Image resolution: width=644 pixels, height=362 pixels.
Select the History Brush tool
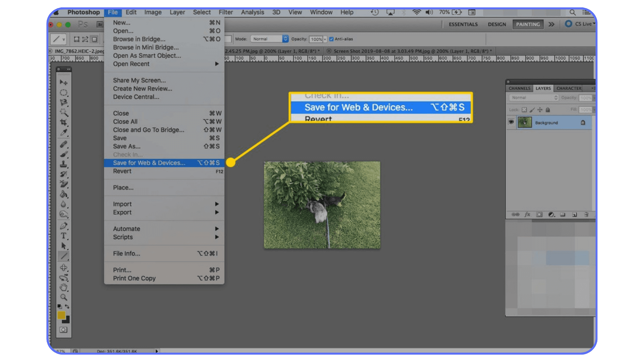[64, 174]
